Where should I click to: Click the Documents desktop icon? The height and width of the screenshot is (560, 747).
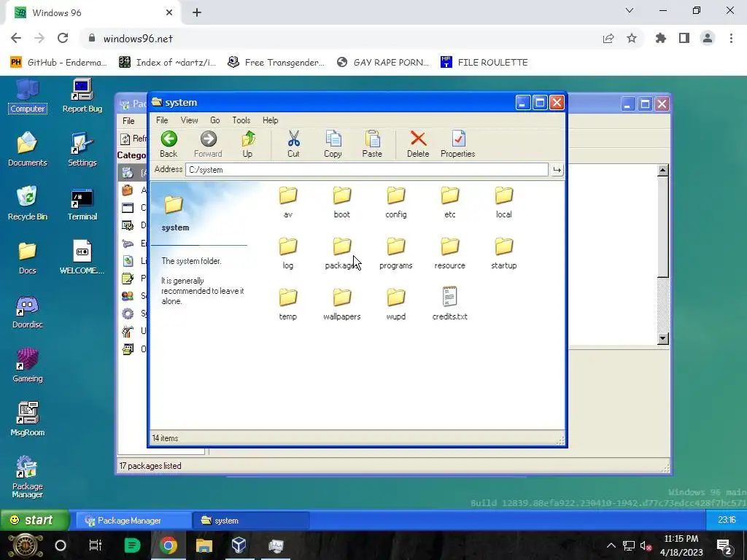tap(28, 149)
